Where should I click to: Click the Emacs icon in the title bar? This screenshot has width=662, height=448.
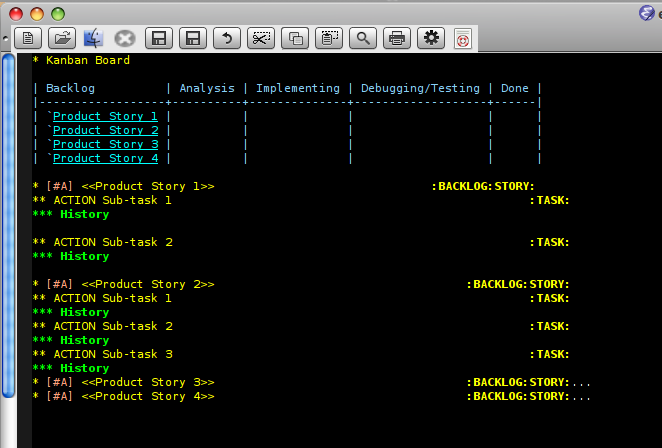coord(646,13)
